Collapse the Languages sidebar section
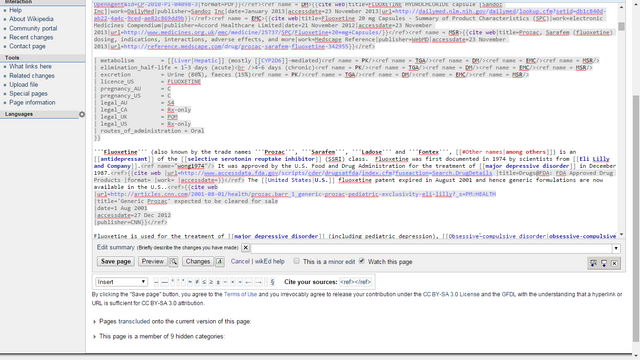Image resolution: width=640 pixels, height=360 pixels. pos(19,114)
